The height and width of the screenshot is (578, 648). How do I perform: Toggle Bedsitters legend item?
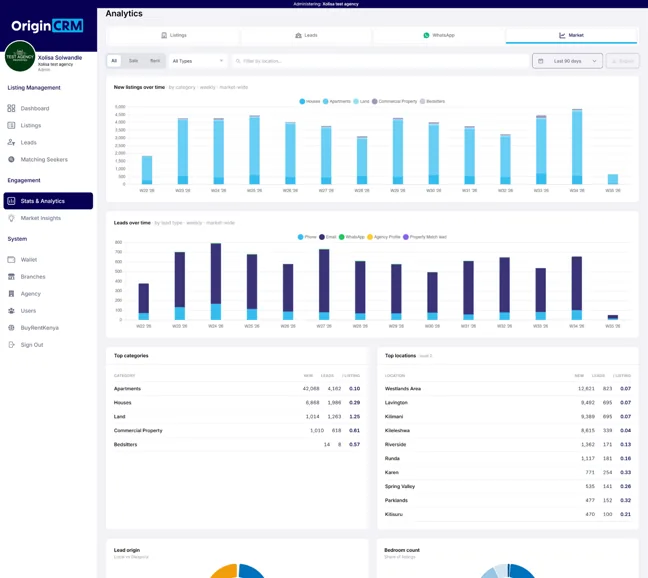click(432, 101)
